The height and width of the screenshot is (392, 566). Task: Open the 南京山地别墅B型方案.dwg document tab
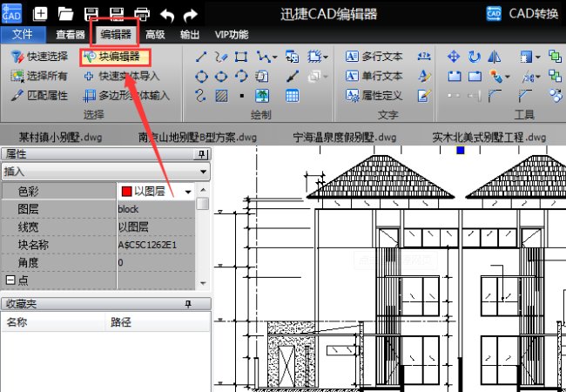pyautogui.click(x=198, y=137)
